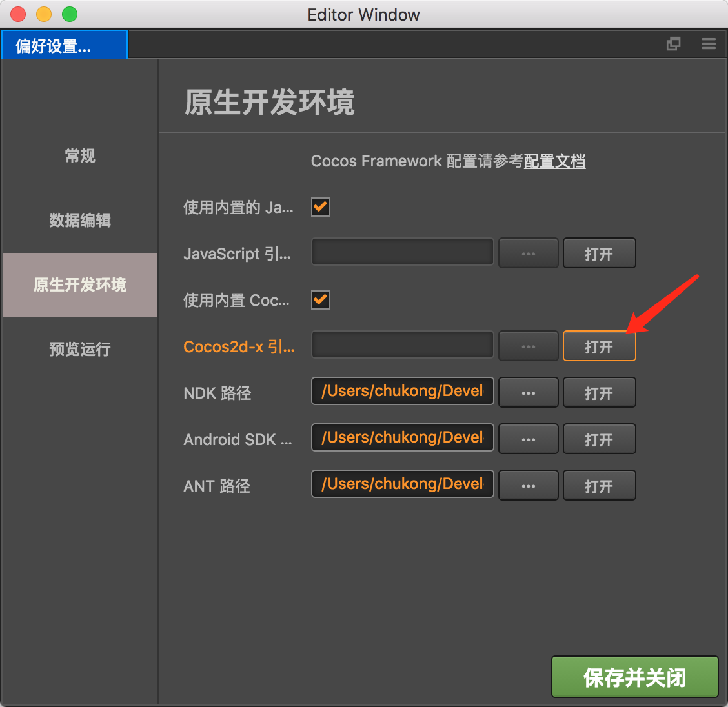This screenshot has height=707, width=728.
Task: Browse for ANT path with ... button
Action: (529, 485)
